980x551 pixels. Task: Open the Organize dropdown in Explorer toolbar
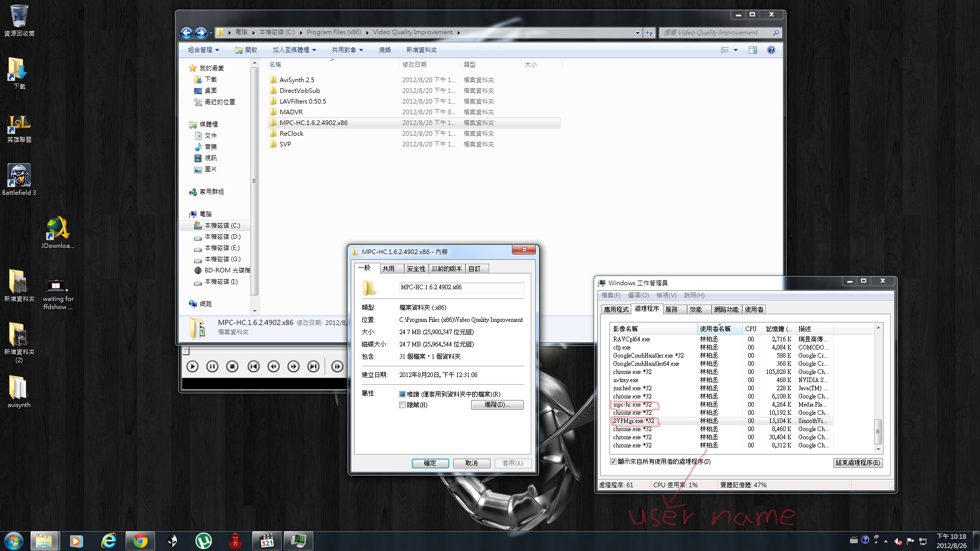(x=203, y=50)
